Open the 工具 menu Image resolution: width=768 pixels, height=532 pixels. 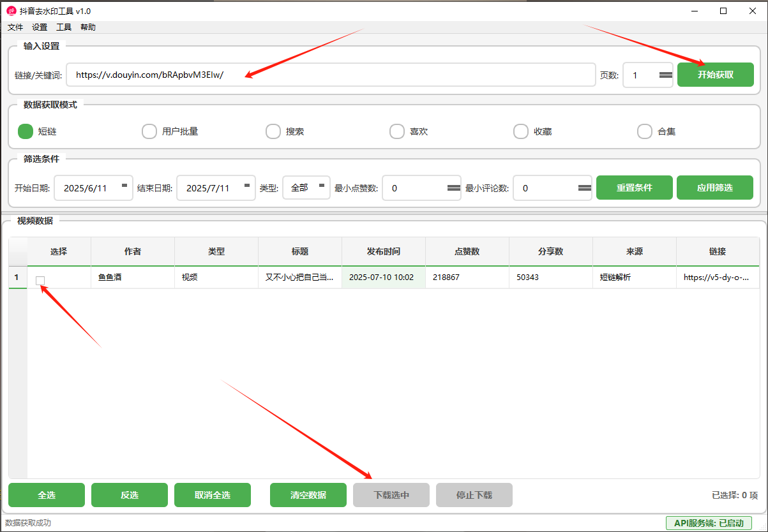pyautogui.click(x=64, y=27)
